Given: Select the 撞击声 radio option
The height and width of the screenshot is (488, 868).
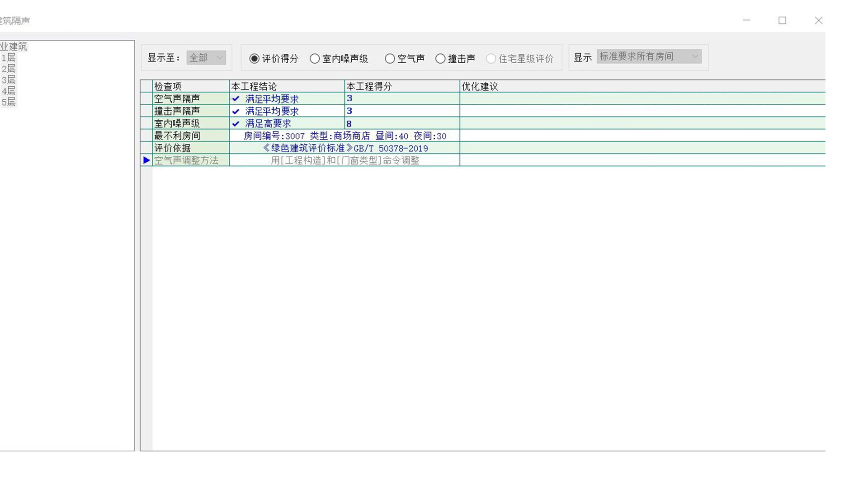Looking at the screenshot, I should click(440, 59).
